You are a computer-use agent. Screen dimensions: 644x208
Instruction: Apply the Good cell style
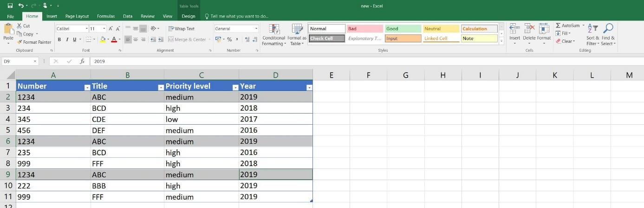[403, 29]
